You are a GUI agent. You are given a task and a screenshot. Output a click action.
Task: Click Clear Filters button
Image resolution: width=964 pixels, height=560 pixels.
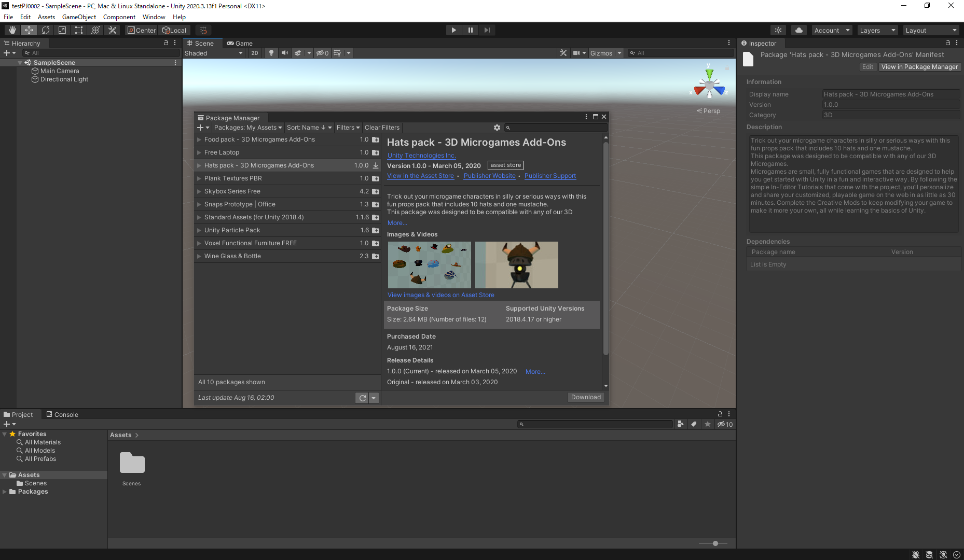(382, 128)
